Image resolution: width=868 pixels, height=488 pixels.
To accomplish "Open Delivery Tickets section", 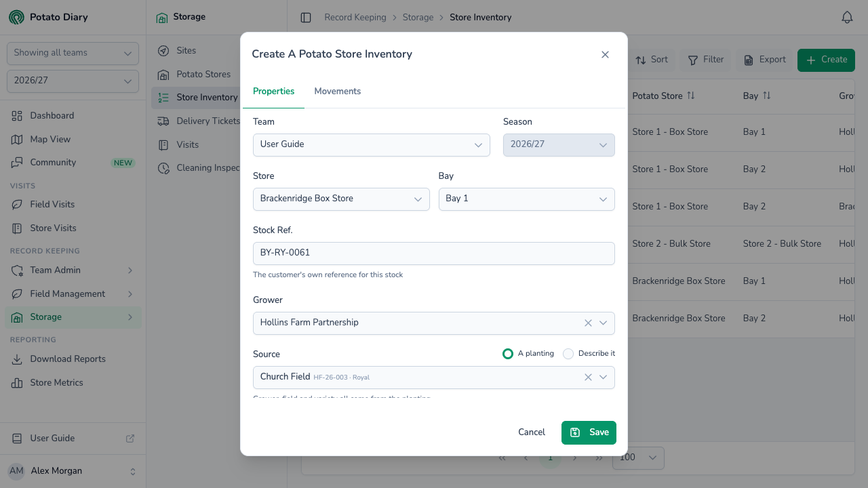I will coord(195,121).
